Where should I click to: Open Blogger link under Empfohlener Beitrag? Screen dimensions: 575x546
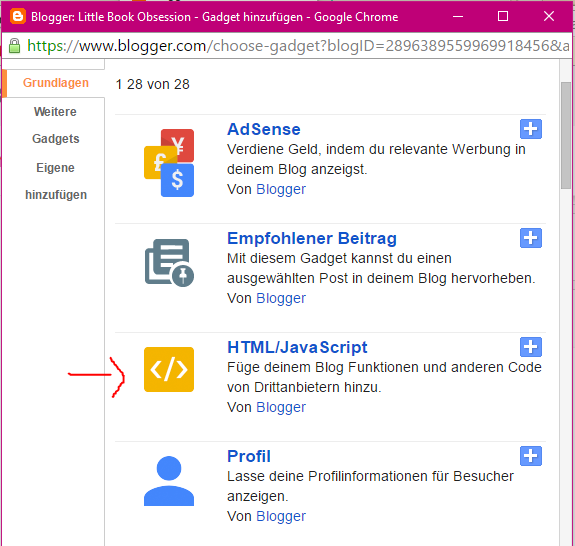pyautogui.click(x=281, y=298)
